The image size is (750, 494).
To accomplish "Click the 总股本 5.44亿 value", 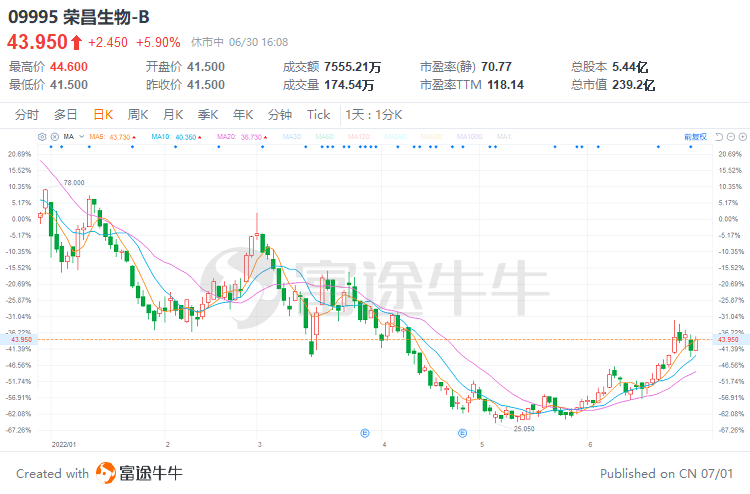I will [630, 67].
